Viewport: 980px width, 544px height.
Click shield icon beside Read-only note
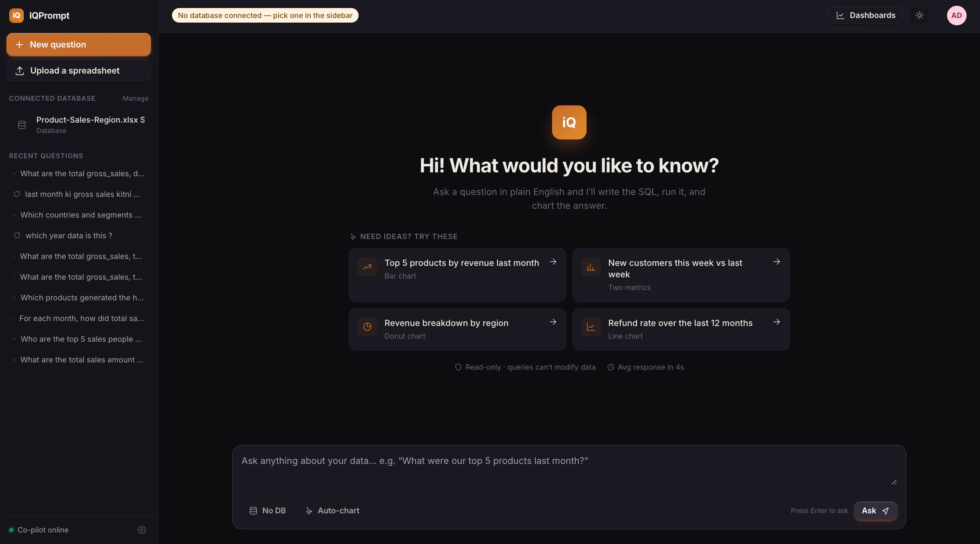point(458,367)
